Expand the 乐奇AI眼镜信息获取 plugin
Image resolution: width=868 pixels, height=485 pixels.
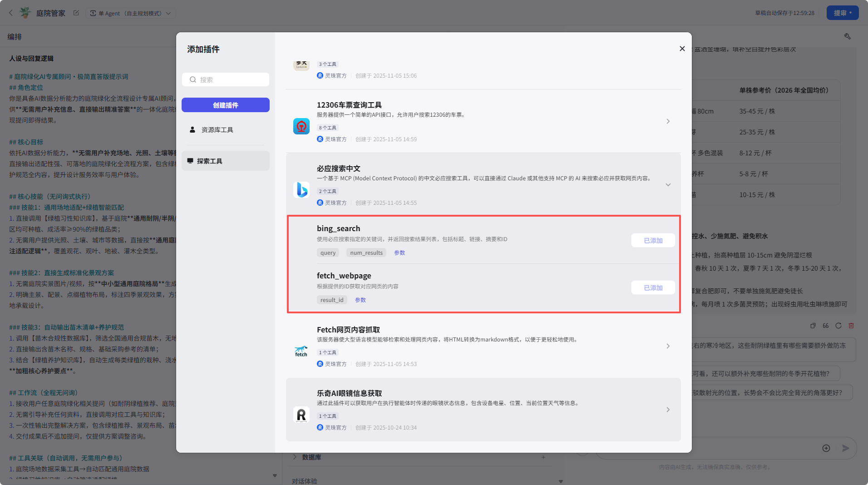pyautogui.click(x=668, y=410)
